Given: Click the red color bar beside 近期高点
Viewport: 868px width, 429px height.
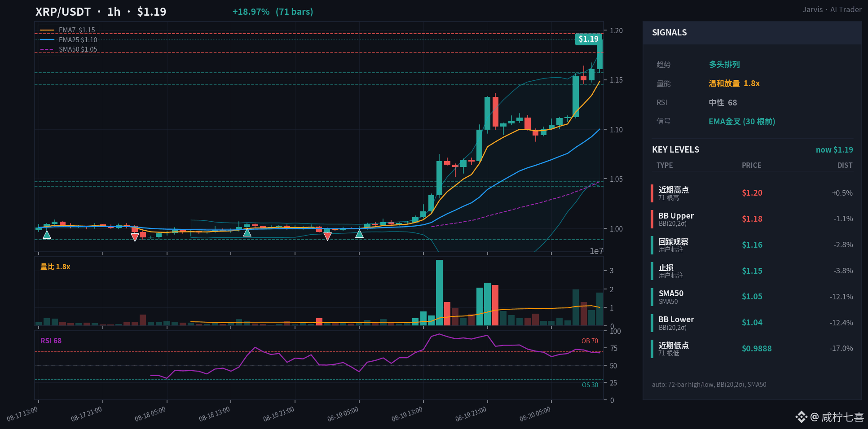Looking at the screenshot, I should click(x=652, y=193).
